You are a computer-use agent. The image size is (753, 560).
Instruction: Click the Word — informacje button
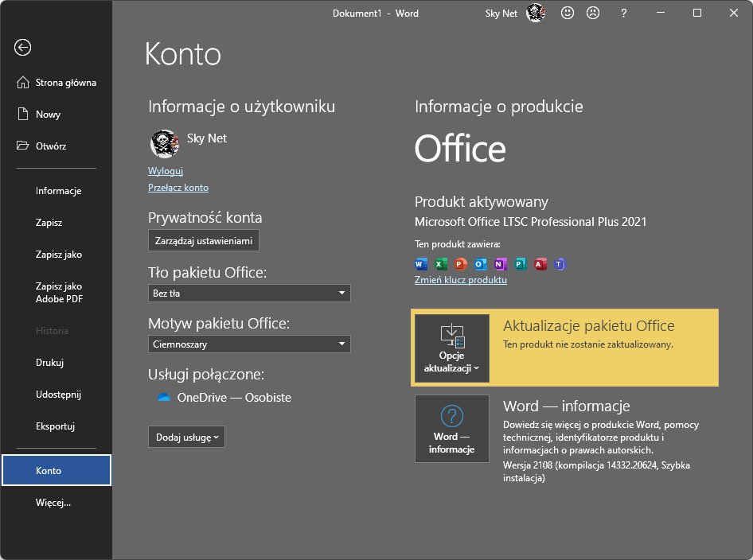(x=452, y=429)
